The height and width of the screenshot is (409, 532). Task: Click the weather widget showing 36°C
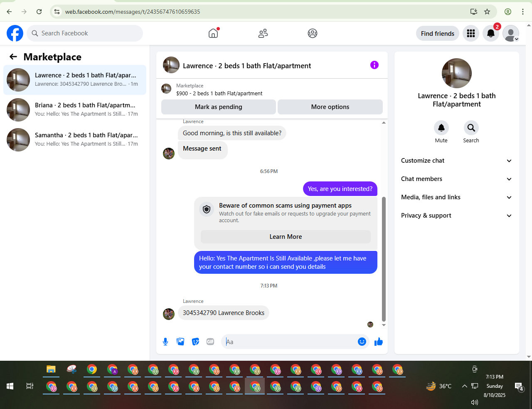(439, 386)
